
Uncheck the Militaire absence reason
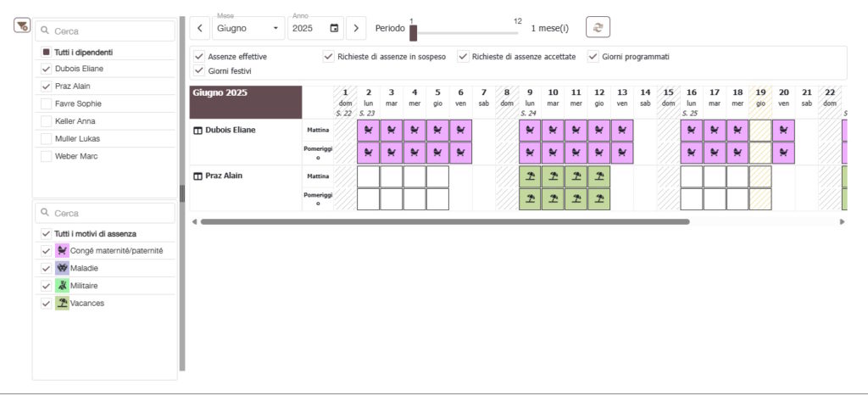[x=46, y=286]
